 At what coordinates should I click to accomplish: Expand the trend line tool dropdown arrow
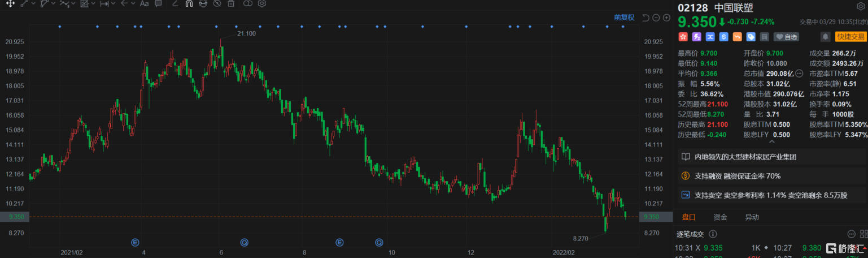[x=33, y=3]
